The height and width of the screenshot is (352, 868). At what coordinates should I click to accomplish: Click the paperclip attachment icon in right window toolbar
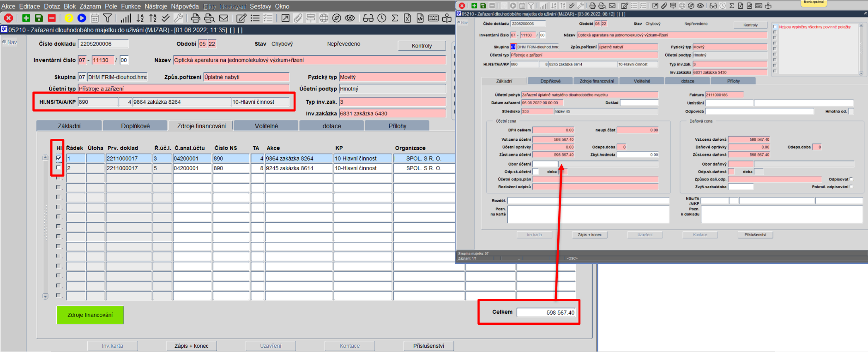tap(664, 6)
